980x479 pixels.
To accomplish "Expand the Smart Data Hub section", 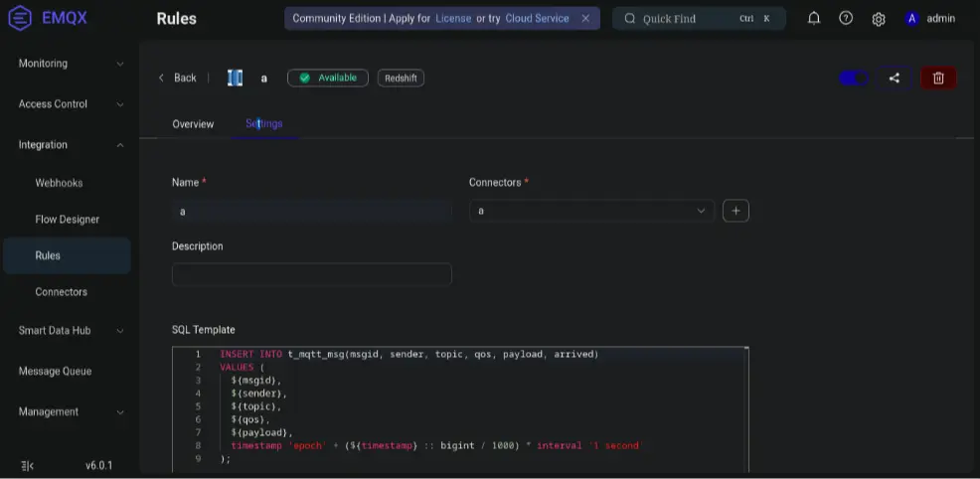I will (70, 331).
